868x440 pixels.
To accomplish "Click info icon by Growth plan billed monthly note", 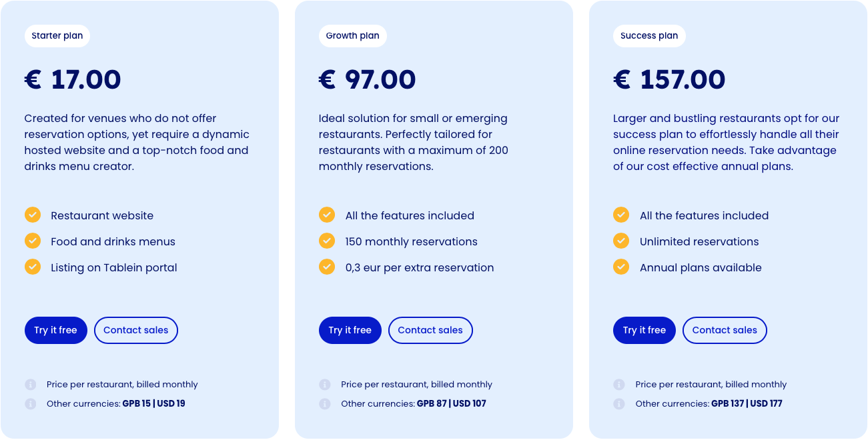I will click(x=325, y=385).
